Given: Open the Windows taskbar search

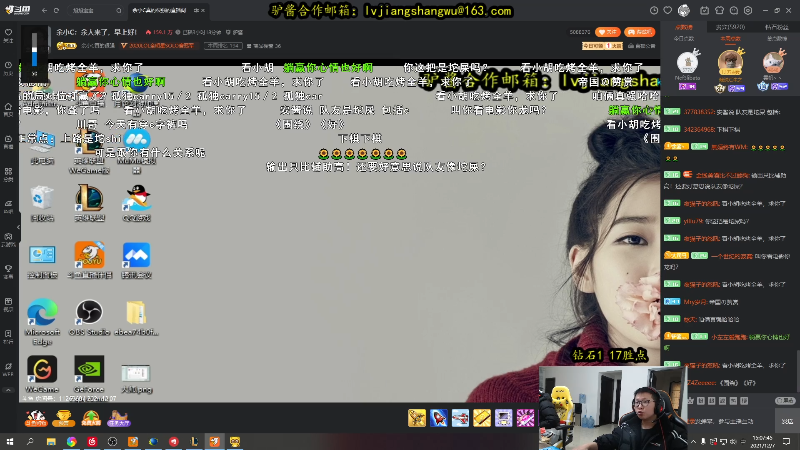Looking at the screenshot, I should pos(30,441).
